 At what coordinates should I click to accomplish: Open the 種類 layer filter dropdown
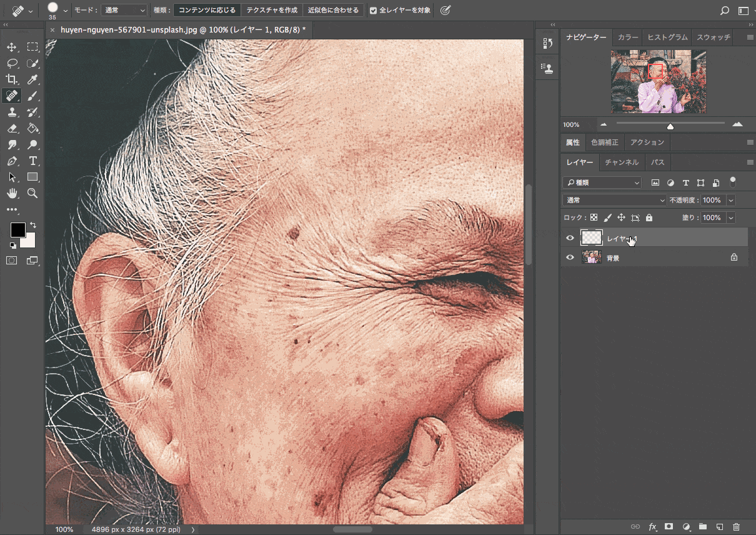point(602,182)
